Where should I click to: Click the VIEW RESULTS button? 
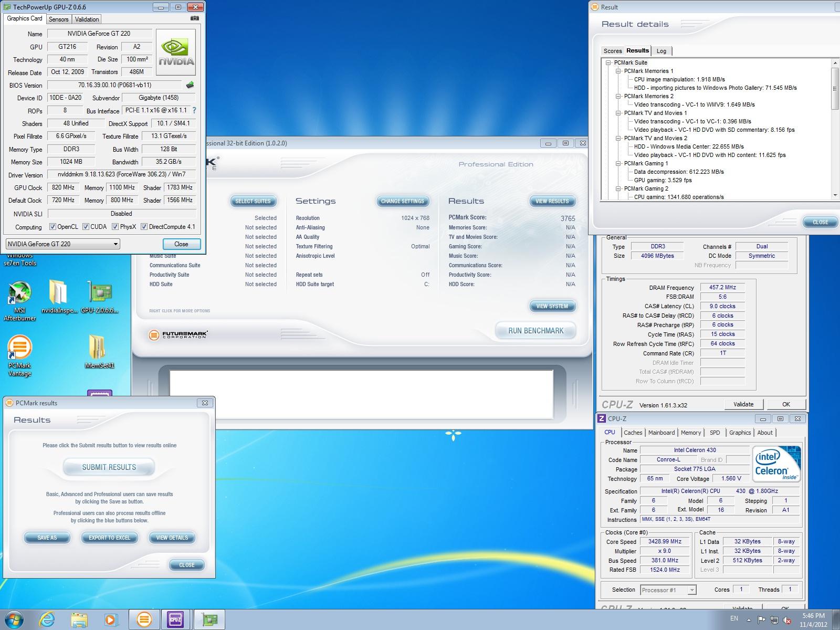pos(552,201)
